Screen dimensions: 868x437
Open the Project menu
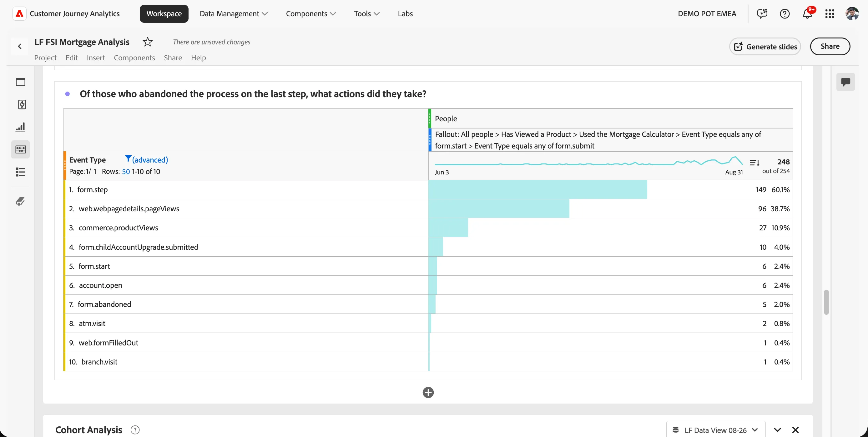[45, 58]
